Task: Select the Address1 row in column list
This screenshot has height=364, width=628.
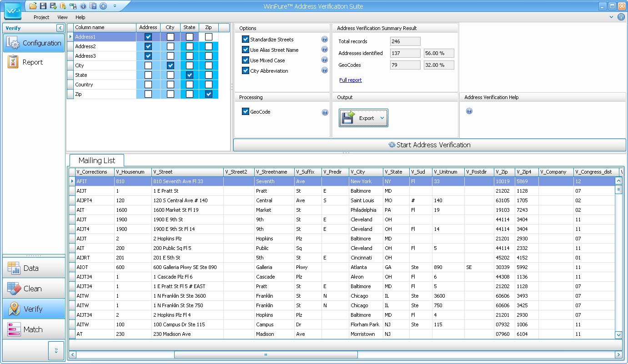Action: point(105,37)
